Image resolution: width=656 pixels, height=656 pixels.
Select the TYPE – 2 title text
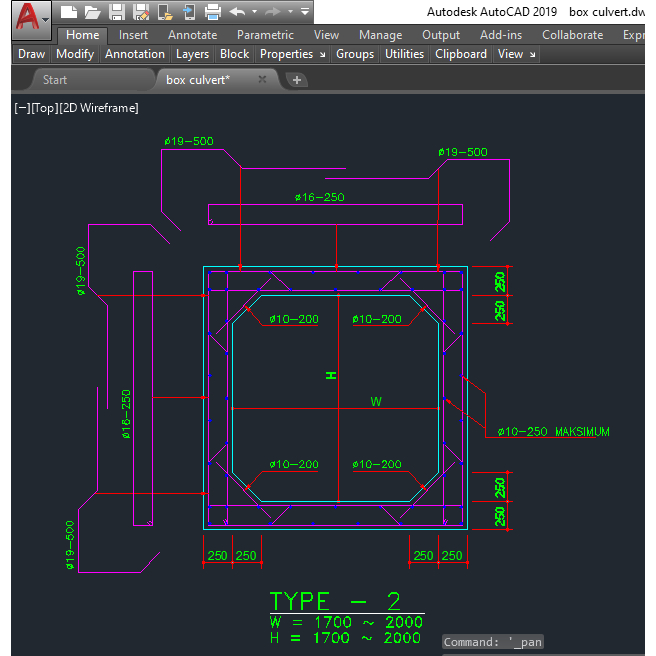click(x=335, y=601)
